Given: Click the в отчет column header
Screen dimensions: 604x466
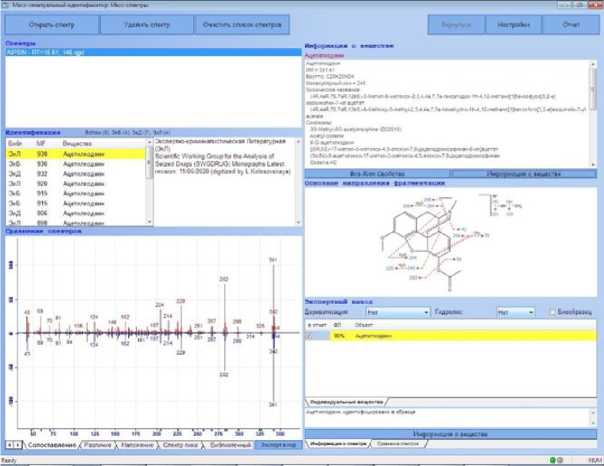Looking at the screenshot, I should (x=317, y=325).
